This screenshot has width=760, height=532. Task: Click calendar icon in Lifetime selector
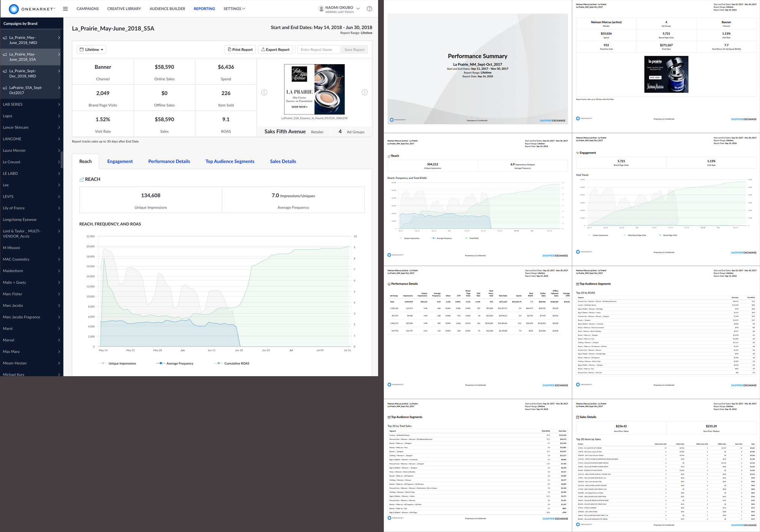[81, 49]
